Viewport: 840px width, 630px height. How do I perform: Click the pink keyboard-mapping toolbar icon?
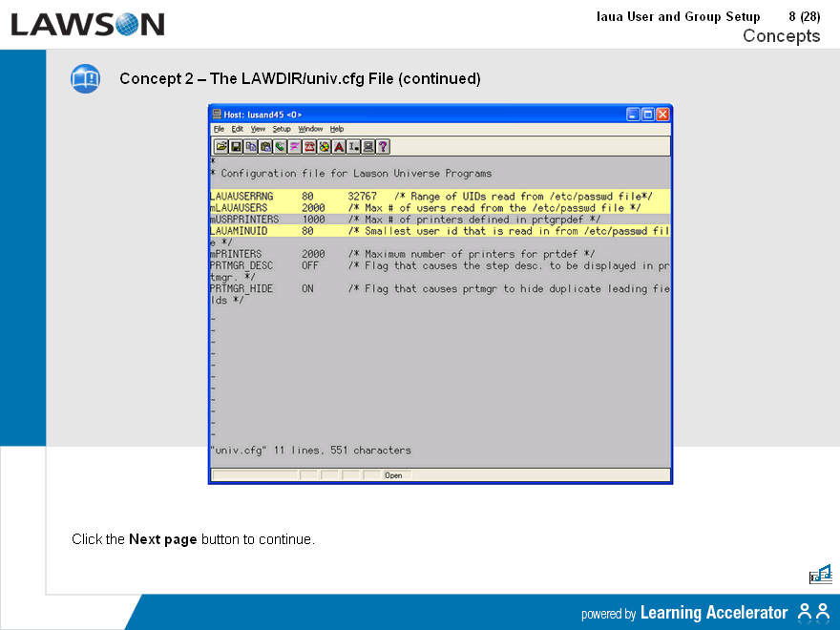click(x=295, y=146)
